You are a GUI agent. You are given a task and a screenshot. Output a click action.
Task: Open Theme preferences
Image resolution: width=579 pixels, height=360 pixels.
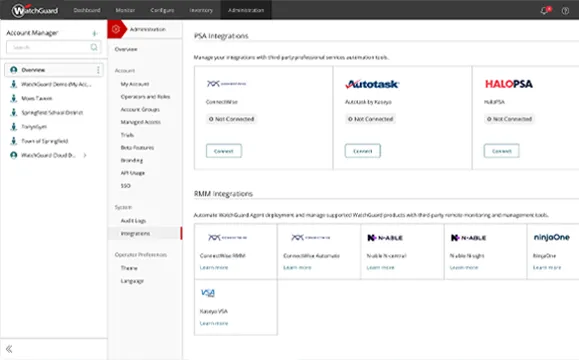point(129,268)
